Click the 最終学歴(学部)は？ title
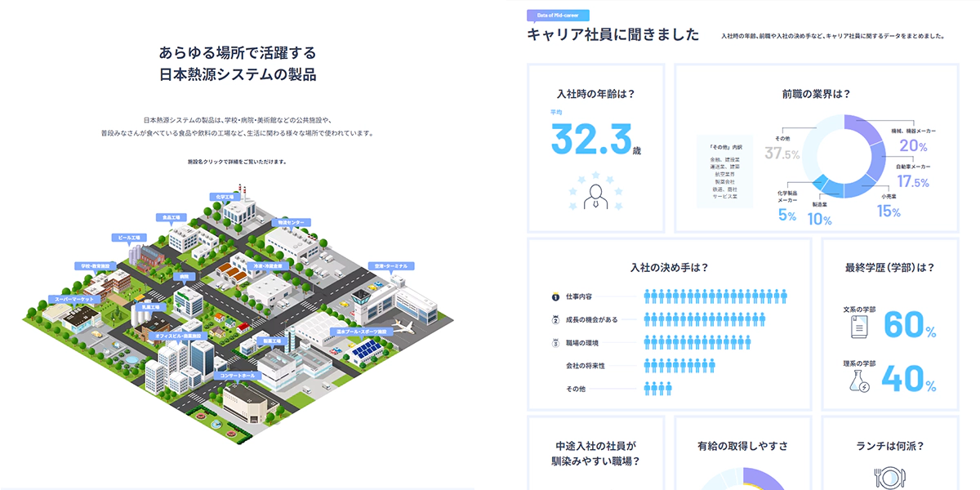980x490 pixels. (889, 267)
